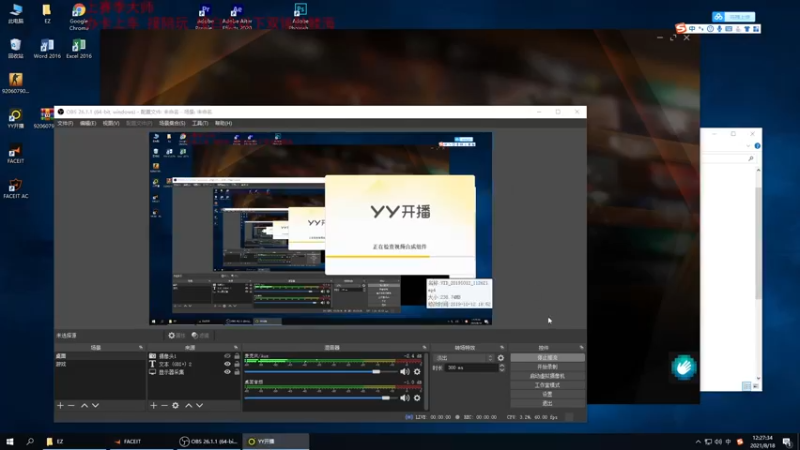Toggle lock for 文本 (GDI+) source
The height and width of the screenshot is (450, 800).
click(237, 364)
